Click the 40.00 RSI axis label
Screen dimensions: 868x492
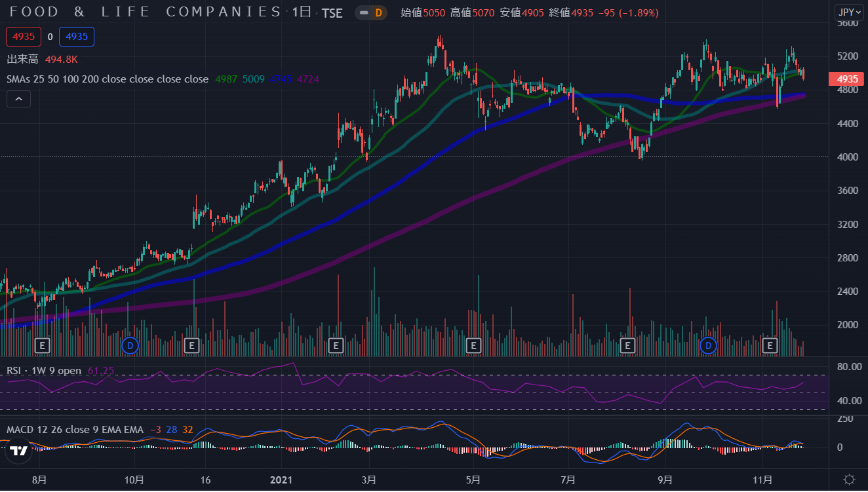click(x=849, y=400)
